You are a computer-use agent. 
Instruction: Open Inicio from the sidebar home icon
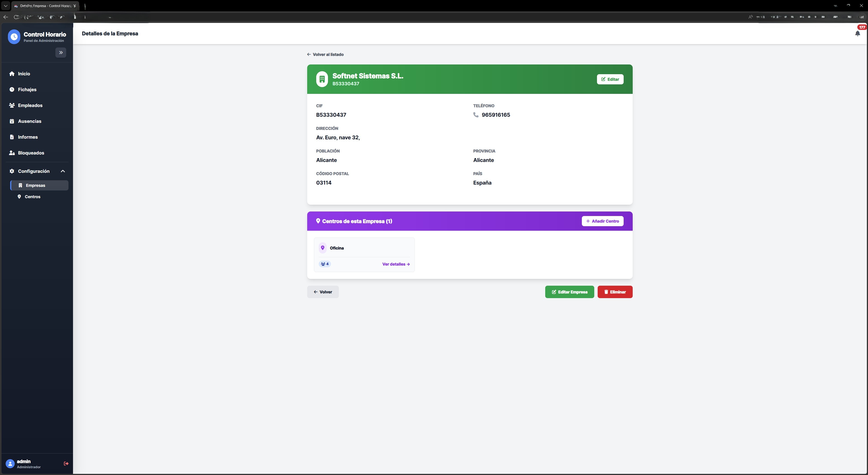(12, 74)
